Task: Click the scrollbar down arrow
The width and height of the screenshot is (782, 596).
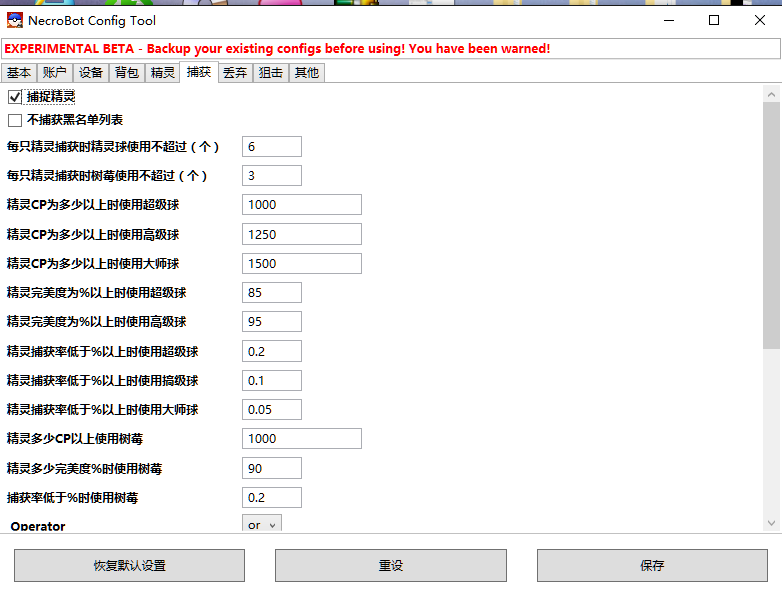Action: pos(772,523)
